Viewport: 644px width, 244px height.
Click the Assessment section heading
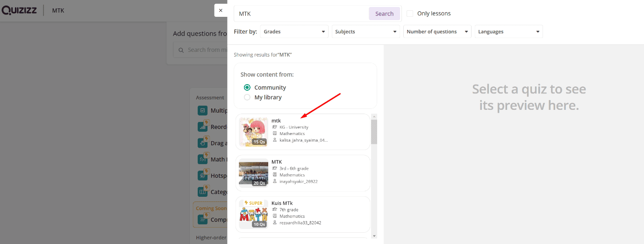click(210, 98)
